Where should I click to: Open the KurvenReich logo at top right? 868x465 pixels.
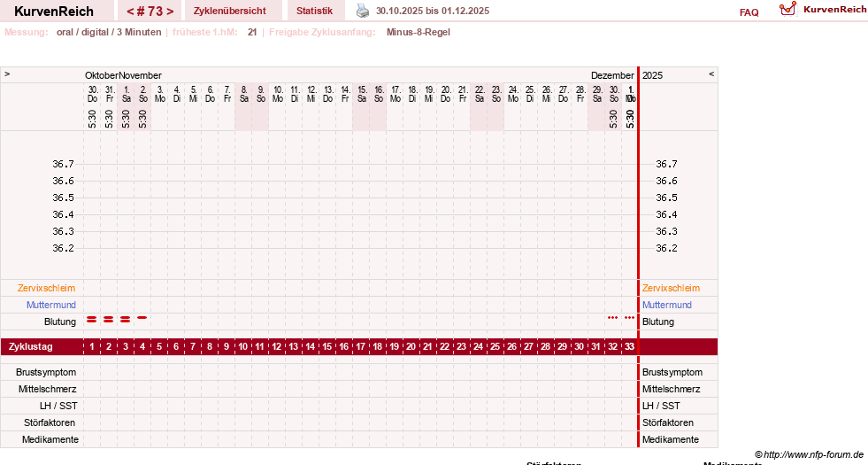[x=822, y=10]
